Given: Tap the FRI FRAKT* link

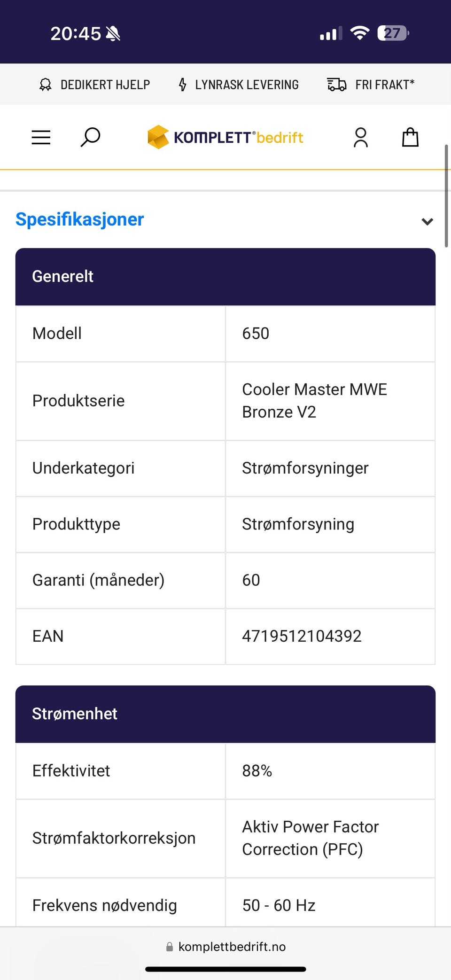Looking at the screenshot, I should 385,85.
